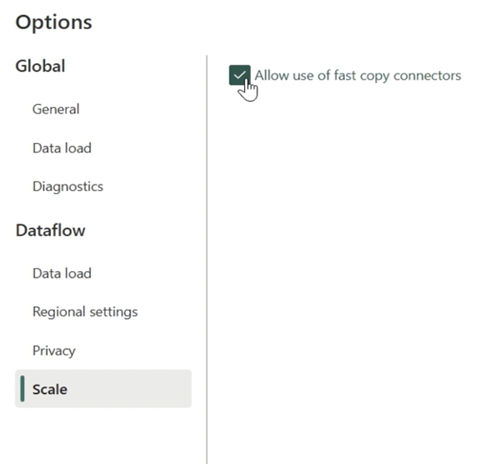The image size is (494, 464).
Task: Open Regional settings options
Action: point(85,312)
